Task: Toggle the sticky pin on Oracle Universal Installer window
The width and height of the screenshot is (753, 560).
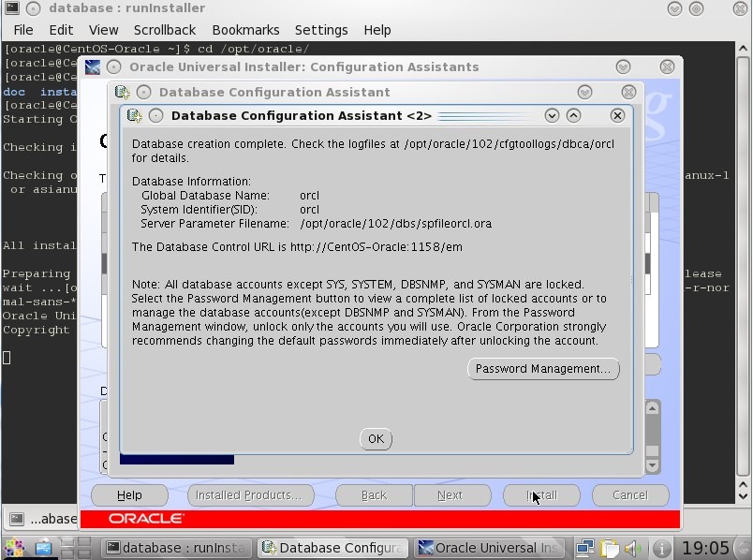Action: coord(113,67)
